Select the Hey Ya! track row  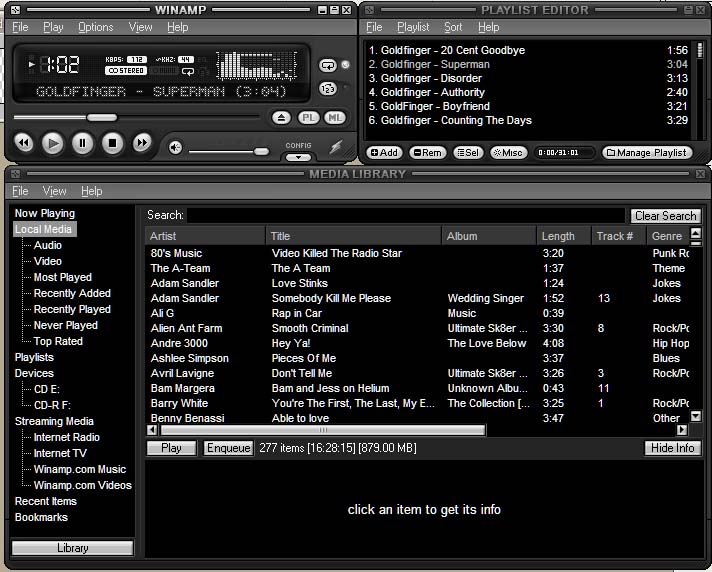pos(418,343)
